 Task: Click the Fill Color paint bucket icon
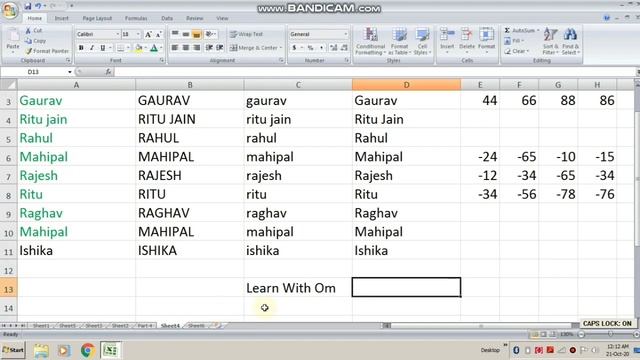[x=139, y=48]
